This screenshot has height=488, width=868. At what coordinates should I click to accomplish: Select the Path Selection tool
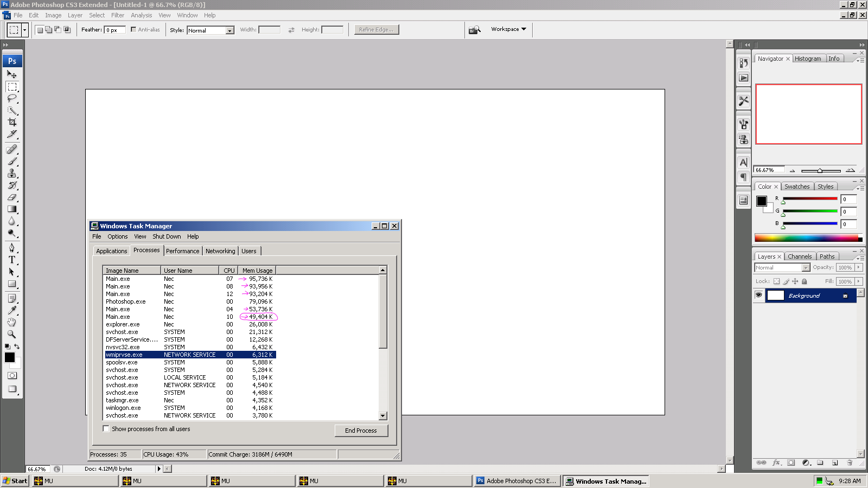coord(12,272)
